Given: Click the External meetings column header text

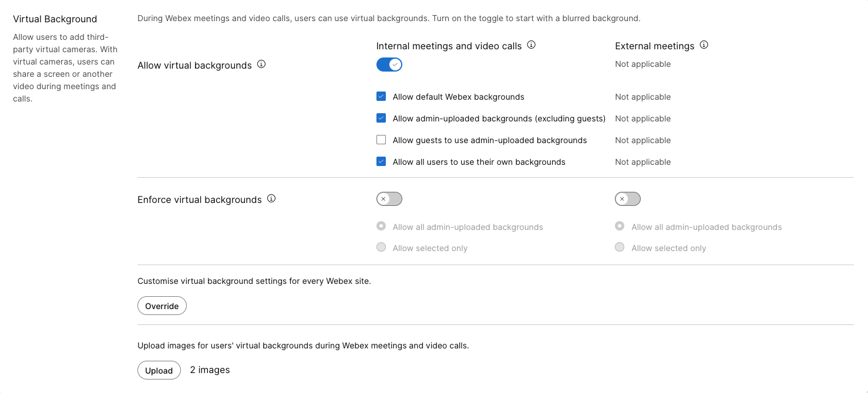Looking at the screenshot, I should (x=654, y=46).
